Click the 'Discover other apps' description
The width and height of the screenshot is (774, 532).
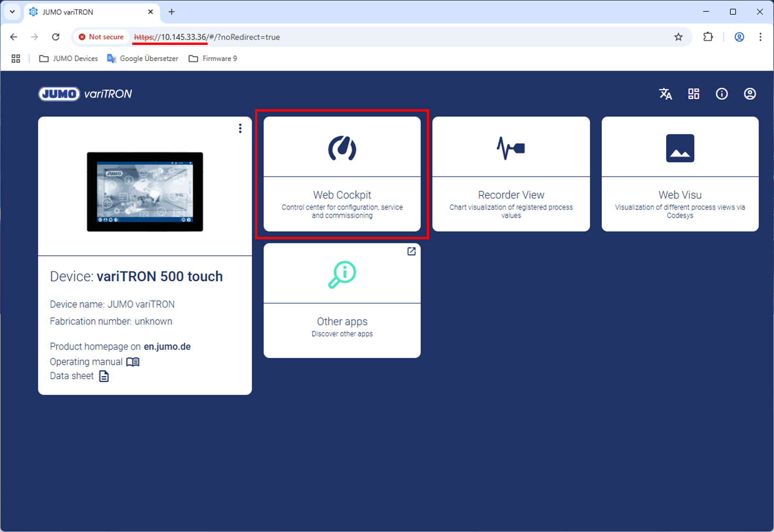342,334
